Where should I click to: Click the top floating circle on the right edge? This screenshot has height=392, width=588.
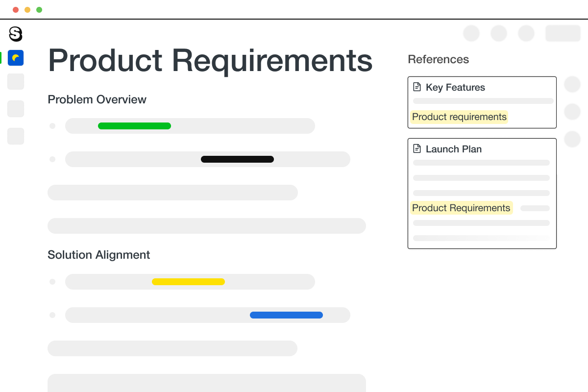pyautogui.click(x=572, y=84)
